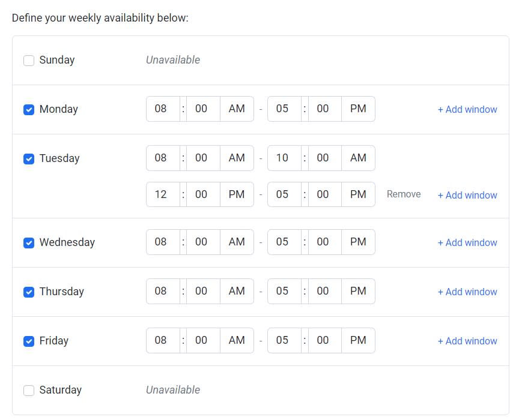Edit Friday end minutes field
The height and width of the screenshot is (420, 519).
coord(324,340)
